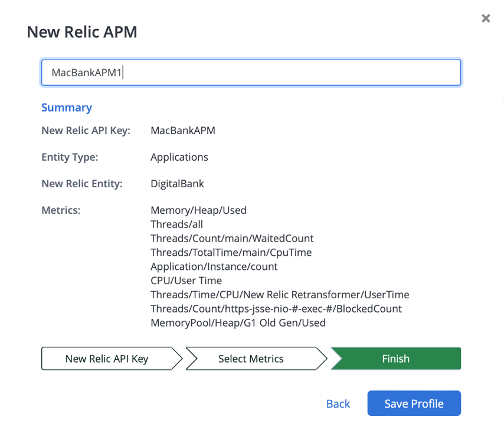
Task: Click the Application/Instance/count metric
Action: tap(214, 266)
